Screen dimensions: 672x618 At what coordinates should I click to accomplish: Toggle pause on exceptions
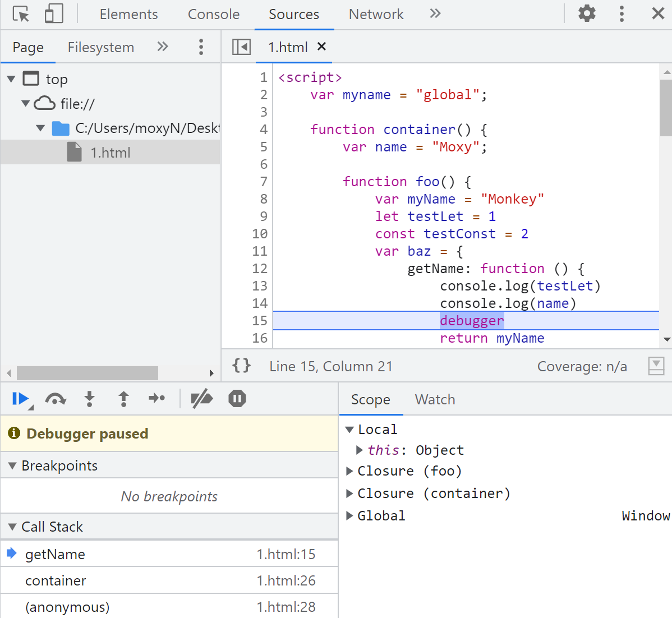[x=237, y=399]
